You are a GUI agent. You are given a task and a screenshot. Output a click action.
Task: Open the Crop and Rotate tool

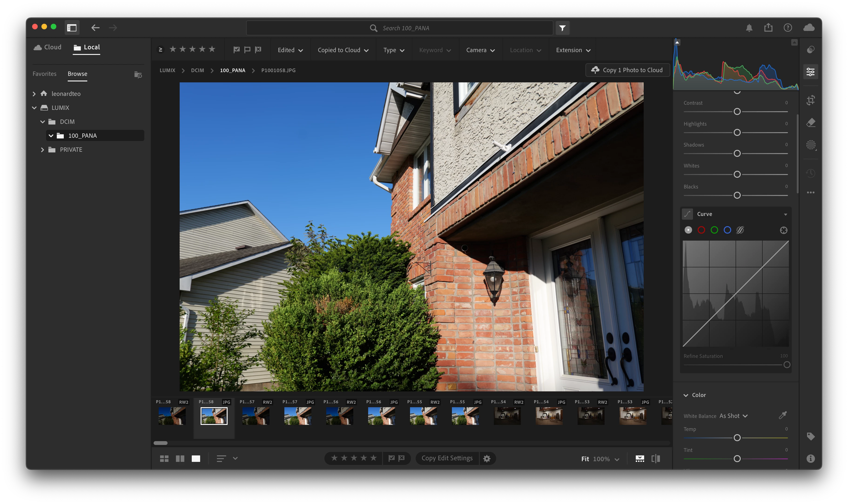(x=811, y=100)
